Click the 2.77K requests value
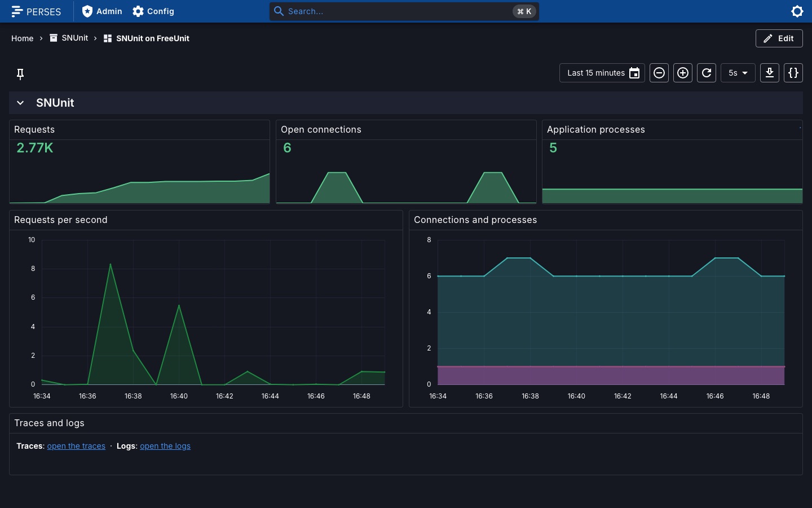Viewport: 812px width, 508px height. pos(35,148)
